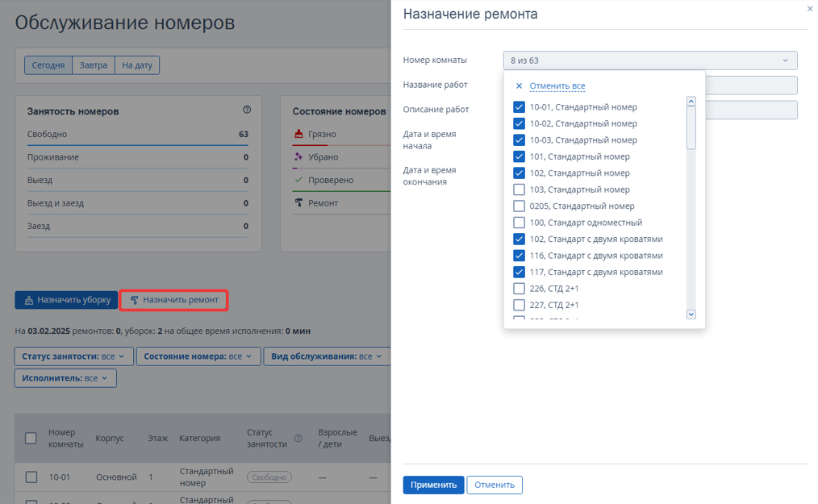Close the Назначение ремонта panel
This screenshot has width=818, height=504.
[810, 8]
